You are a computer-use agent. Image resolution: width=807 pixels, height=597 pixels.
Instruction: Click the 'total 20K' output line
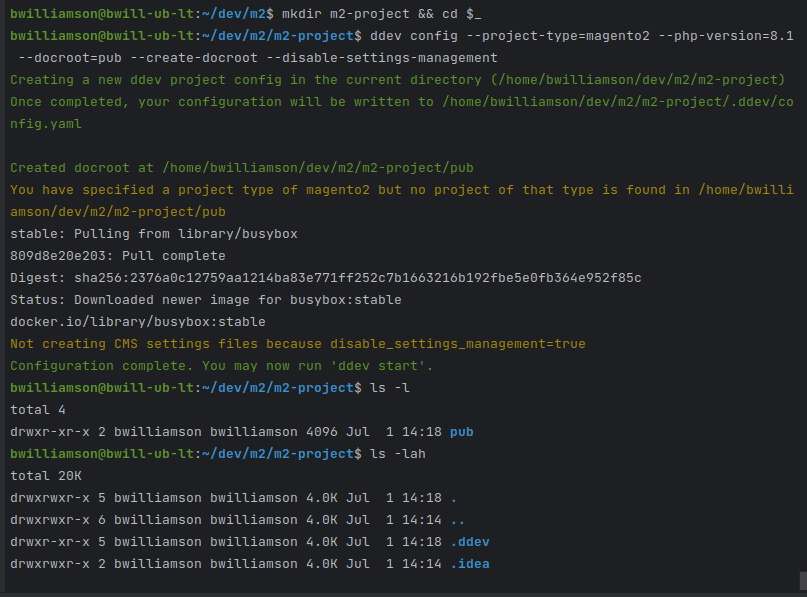43,476
